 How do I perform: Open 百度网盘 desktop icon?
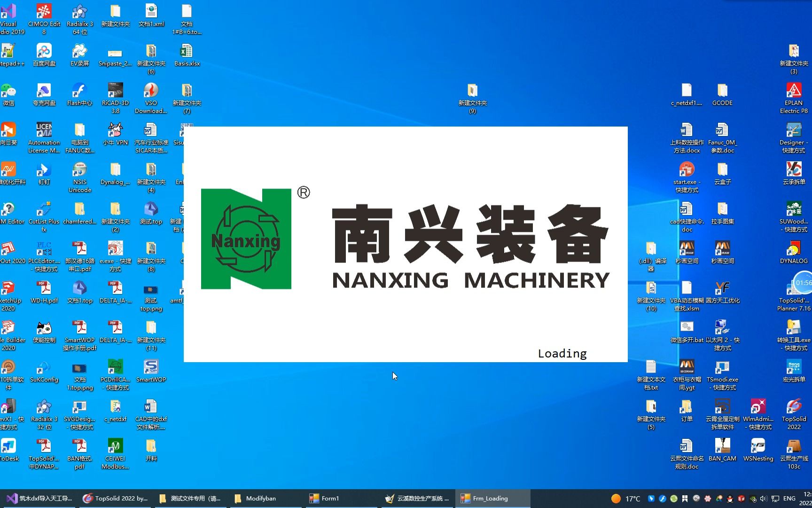(44, 55)
